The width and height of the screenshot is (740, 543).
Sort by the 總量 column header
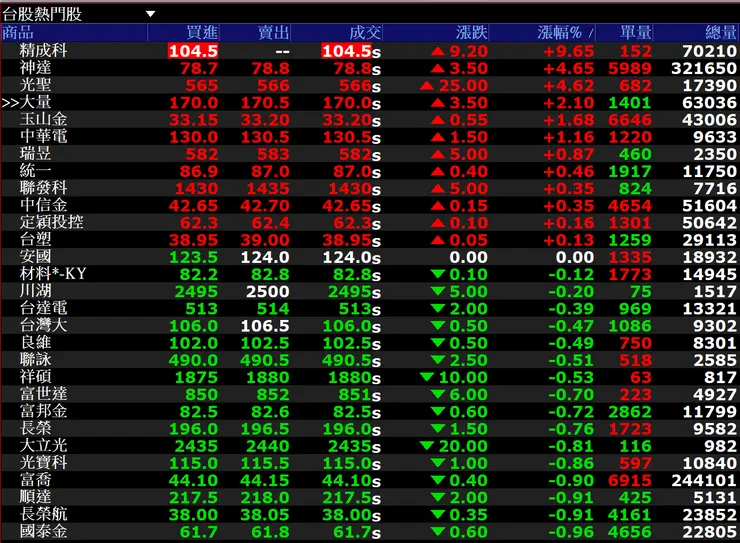721,33
